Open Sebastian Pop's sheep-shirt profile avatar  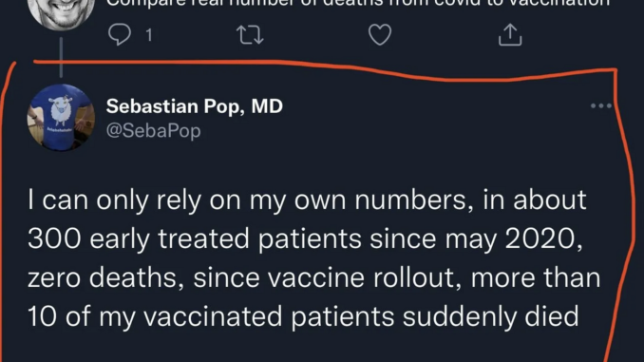[61, 118]
